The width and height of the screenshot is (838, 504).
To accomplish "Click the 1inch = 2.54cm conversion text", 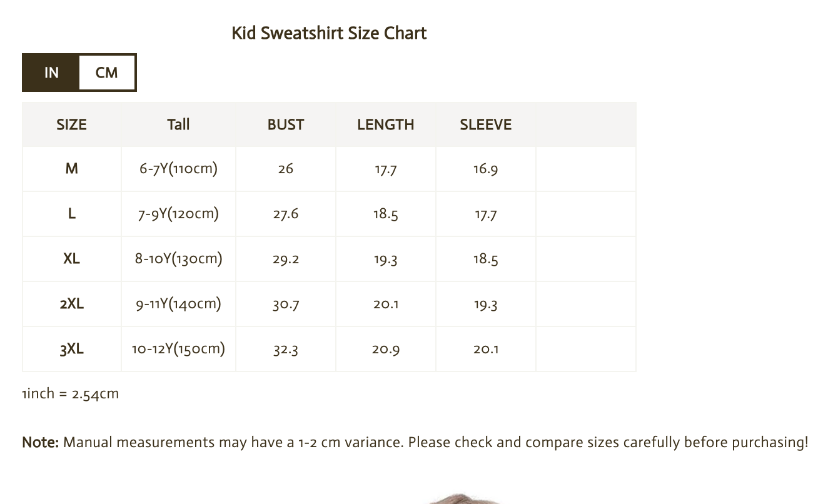I will pos(70,394).
